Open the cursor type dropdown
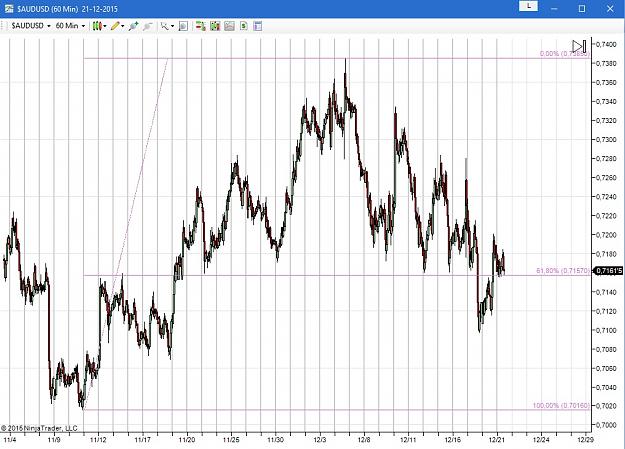The width and height of the screenshot is (625, 449). click(167, 26)
